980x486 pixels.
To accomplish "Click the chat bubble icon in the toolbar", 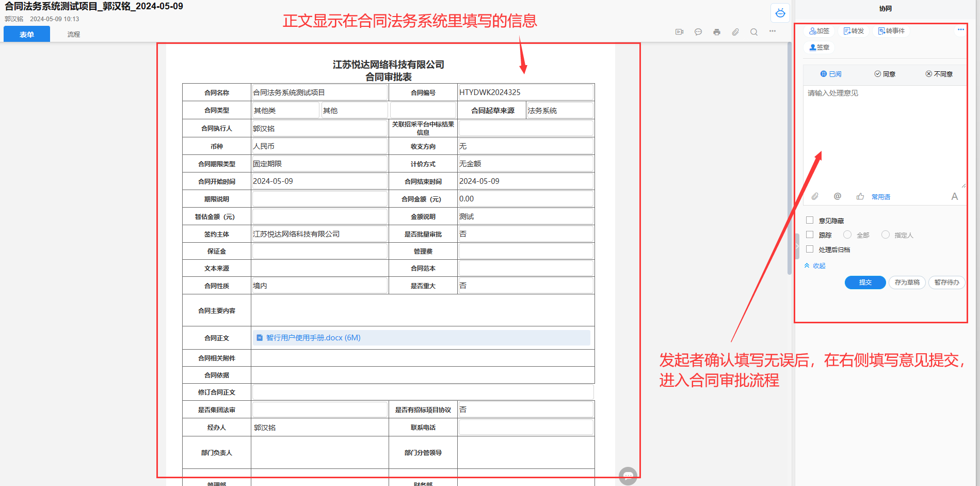I will click(x=698, y=32).
